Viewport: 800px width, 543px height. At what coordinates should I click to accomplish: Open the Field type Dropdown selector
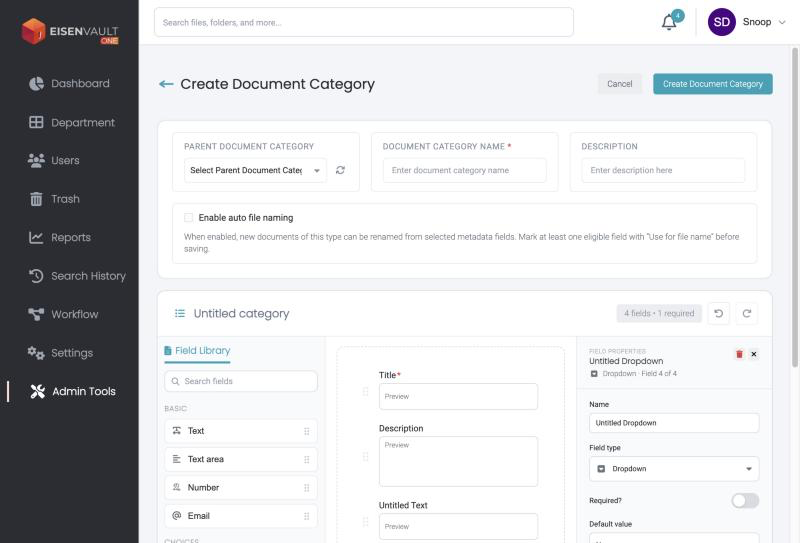673,468
